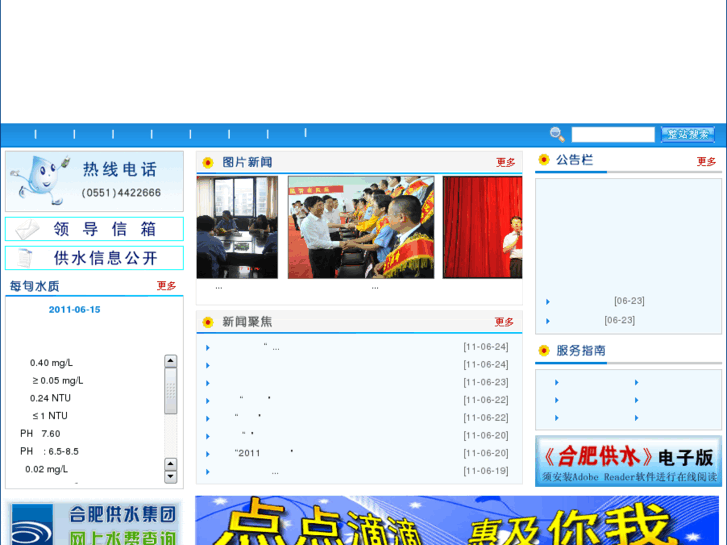Open the red curtain speaker news photo
Image resolution: width=727 pixels, height=545 pixels.
click(x=482, y=227)
